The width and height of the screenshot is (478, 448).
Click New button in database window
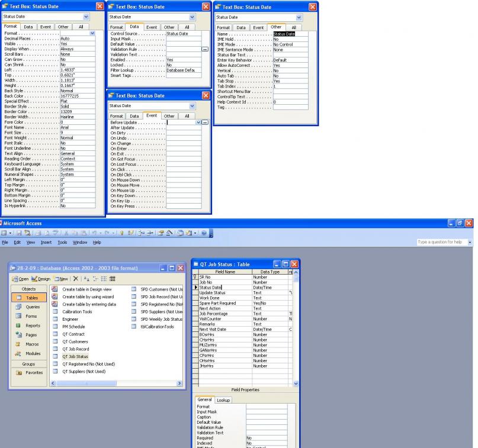click(61, 279)
